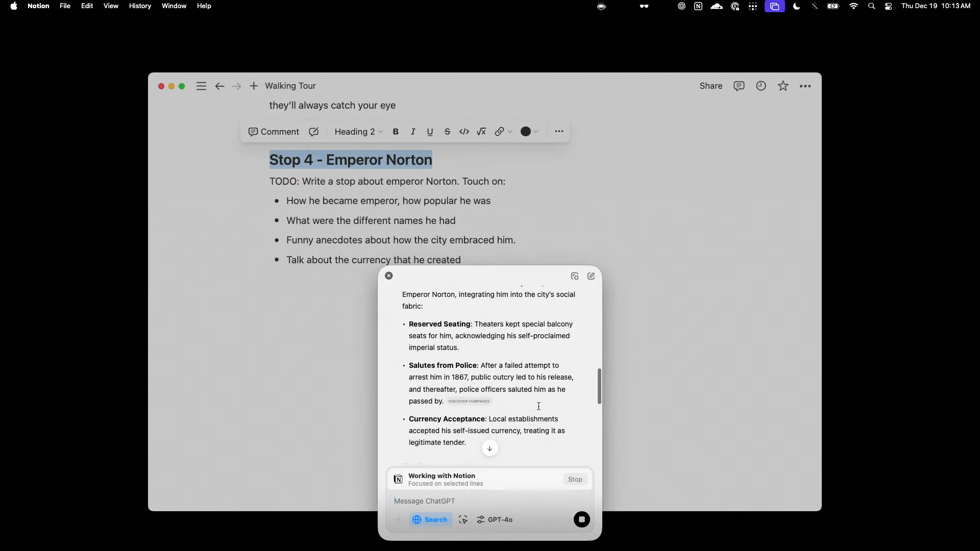Copy the ChatGPT response using copy icon
This screenshot has height=551, width=980.
click(574, 276)
